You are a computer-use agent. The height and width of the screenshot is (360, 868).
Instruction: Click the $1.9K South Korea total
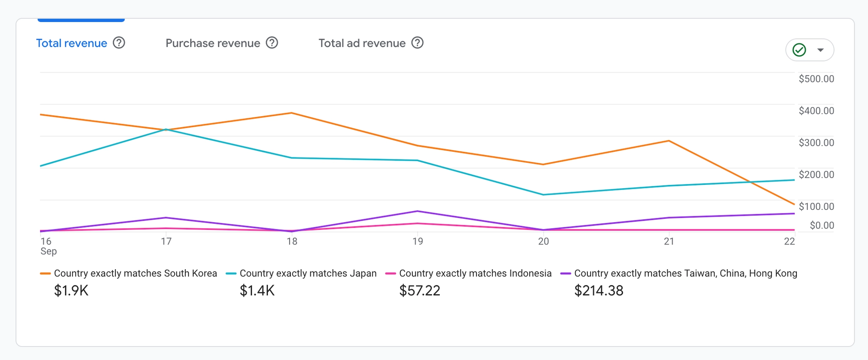point(71,291)
